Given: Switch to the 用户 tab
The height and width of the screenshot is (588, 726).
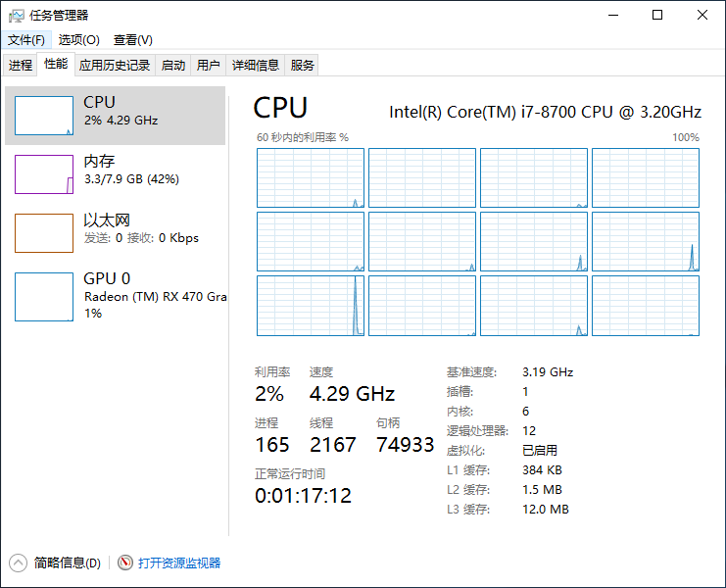Looking at the screenshot, I should coord(209,66).
